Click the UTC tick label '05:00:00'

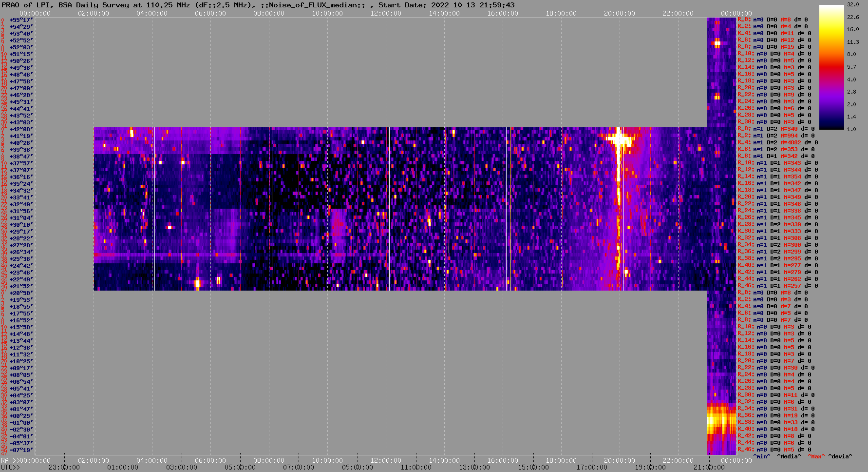tap(240, 467)
